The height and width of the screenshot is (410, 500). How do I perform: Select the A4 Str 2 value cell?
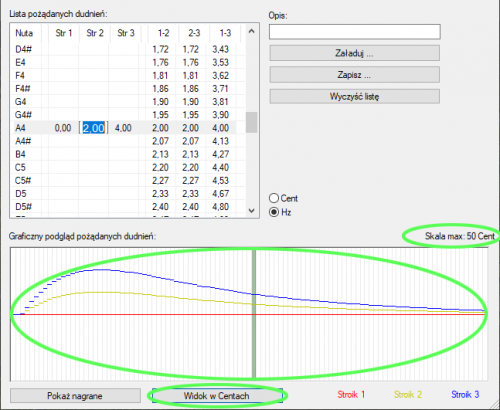[93, 128]
